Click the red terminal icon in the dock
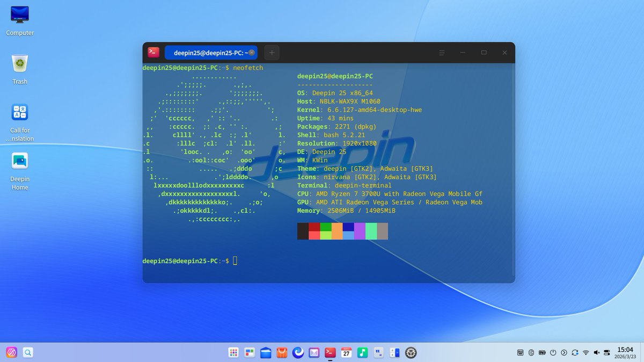Viewport: 644px width, 362px height. coord(331,352)
